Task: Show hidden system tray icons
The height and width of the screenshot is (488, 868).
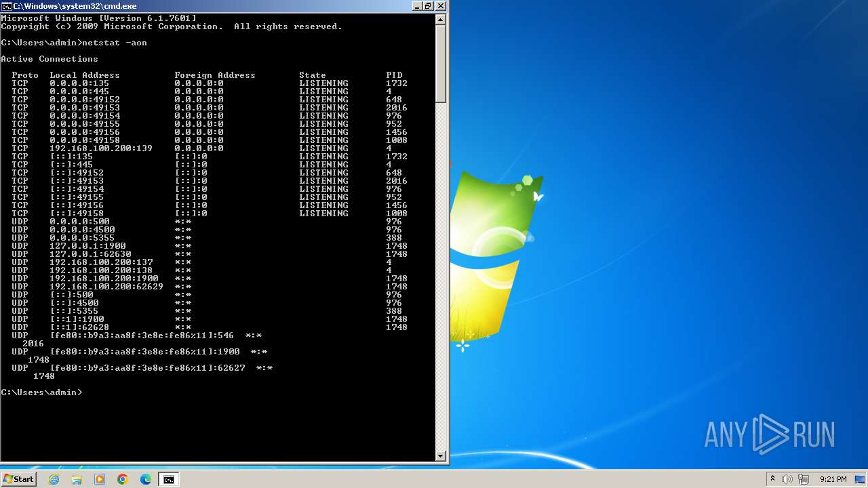Action: (772, 479)
